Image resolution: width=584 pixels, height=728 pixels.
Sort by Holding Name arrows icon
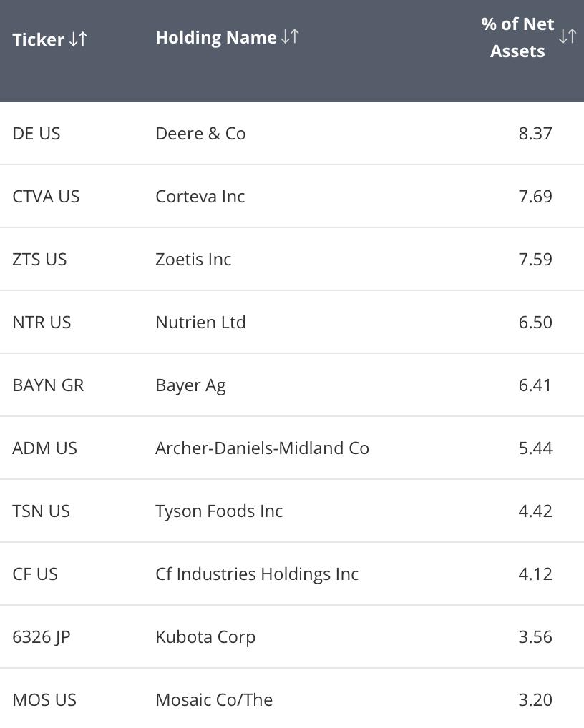[x=290, y=36]
